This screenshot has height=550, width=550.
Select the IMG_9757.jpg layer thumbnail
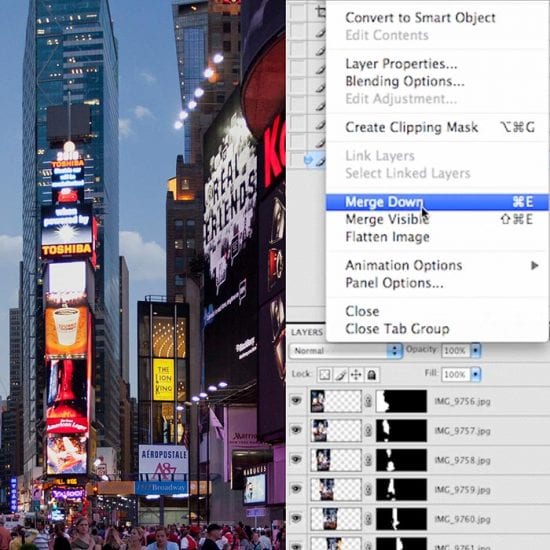[x=336, y=430]
